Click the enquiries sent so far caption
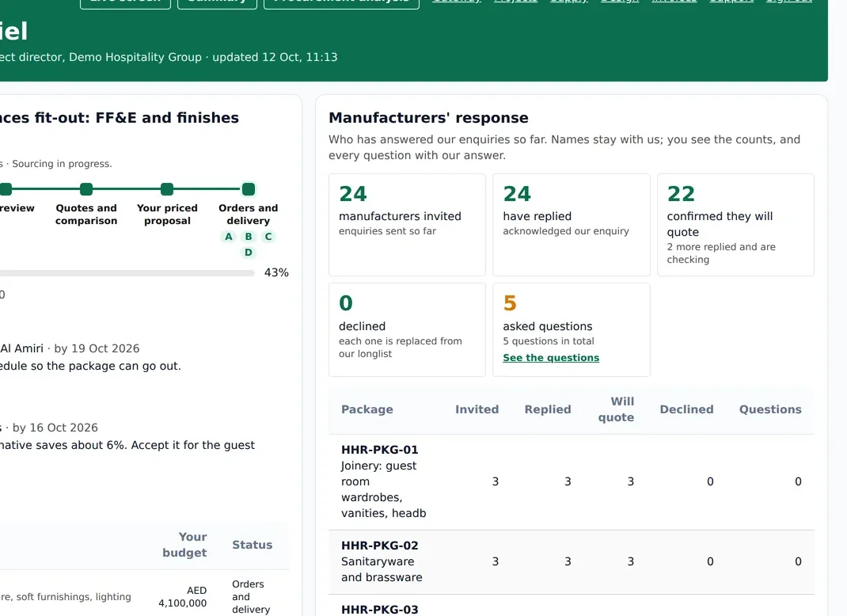 (387, 230)
